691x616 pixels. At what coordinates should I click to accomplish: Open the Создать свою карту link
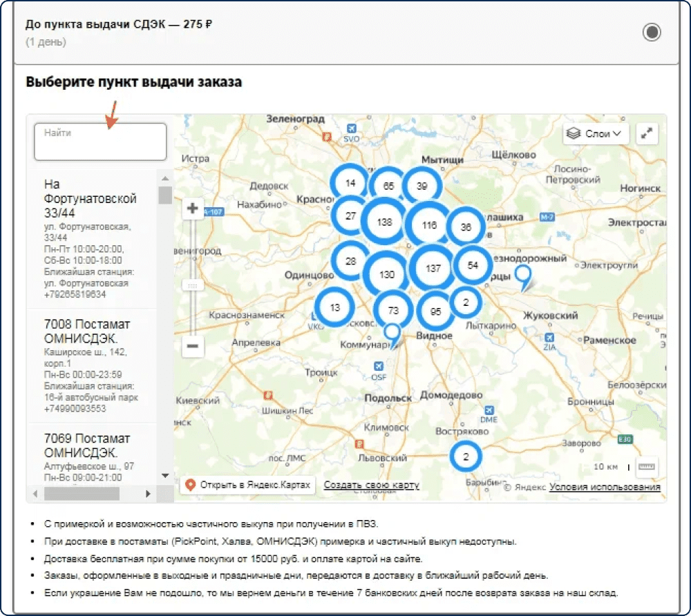click(372, 485)
